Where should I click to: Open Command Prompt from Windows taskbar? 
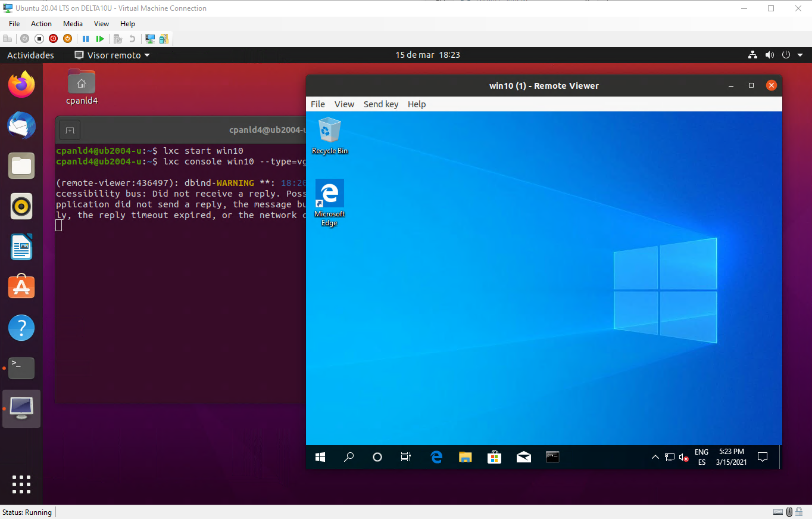click(x=552, y=457)
